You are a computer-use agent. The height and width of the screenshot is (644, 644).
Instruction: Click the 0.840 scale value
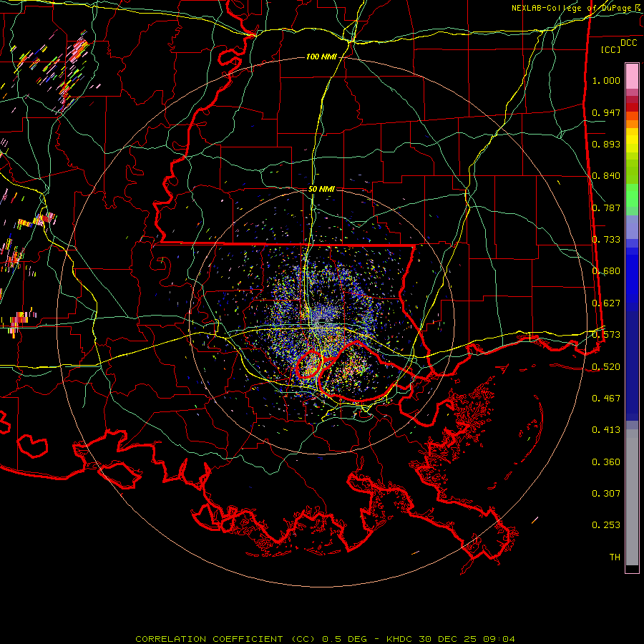[606, 176]
